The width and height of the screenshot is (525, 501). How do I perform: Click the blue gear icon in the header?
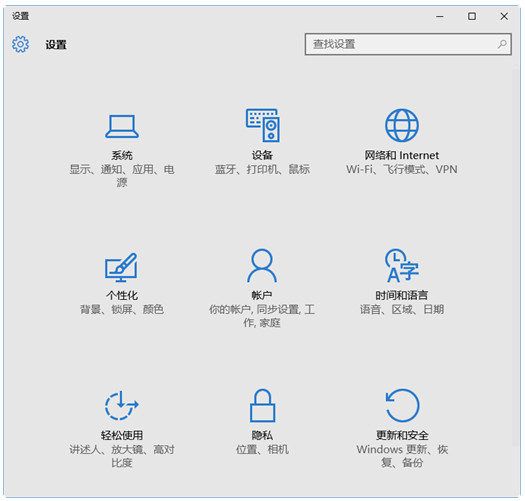click(20, 44)
